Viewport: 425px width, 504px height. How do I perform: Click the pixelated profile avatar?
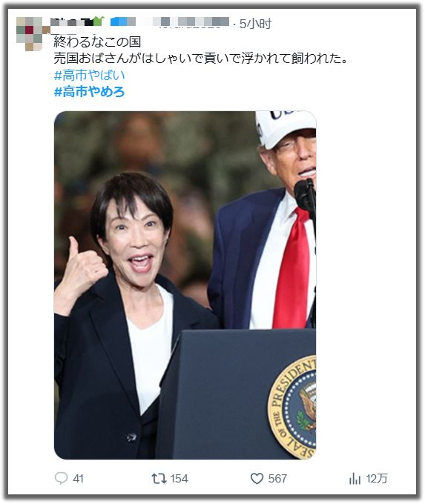click(29, 33)
